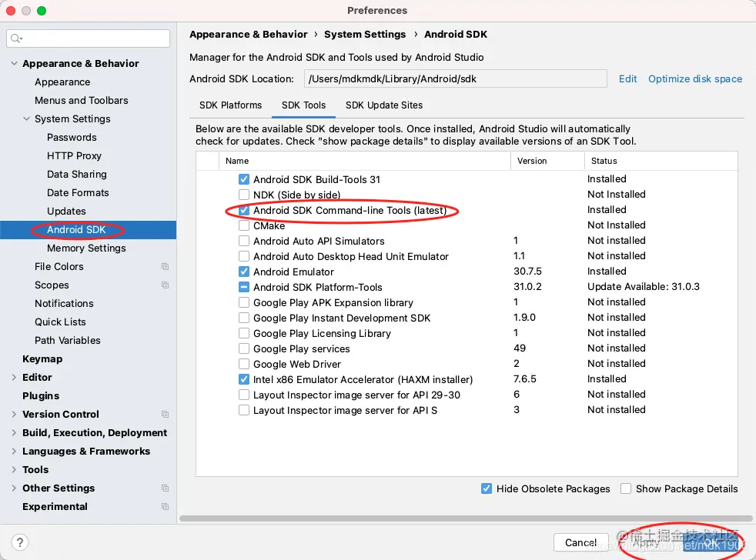Select Quick Lists in the sidebar
The width and height of the screenshot is (756, 560).
pos(60,322)
